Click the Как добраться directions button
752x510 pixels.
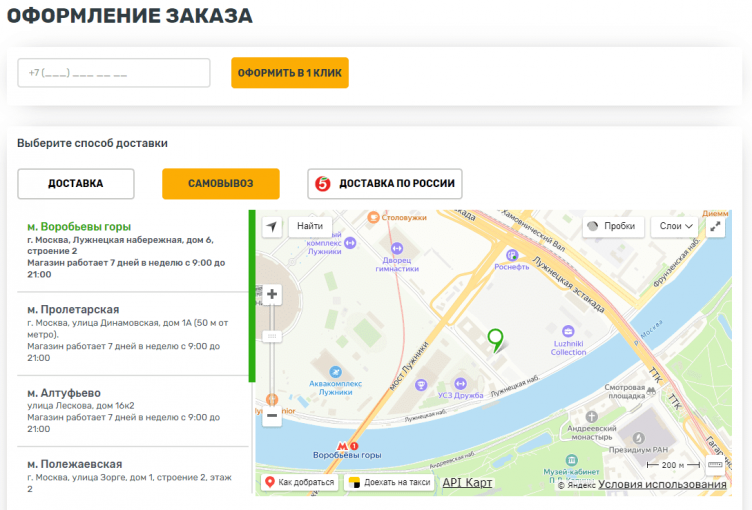(x=300, y=482)
